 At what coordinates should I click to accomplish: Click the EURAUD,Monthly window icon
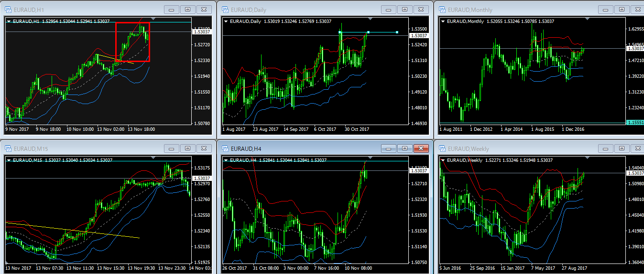(x=442, y=10)
